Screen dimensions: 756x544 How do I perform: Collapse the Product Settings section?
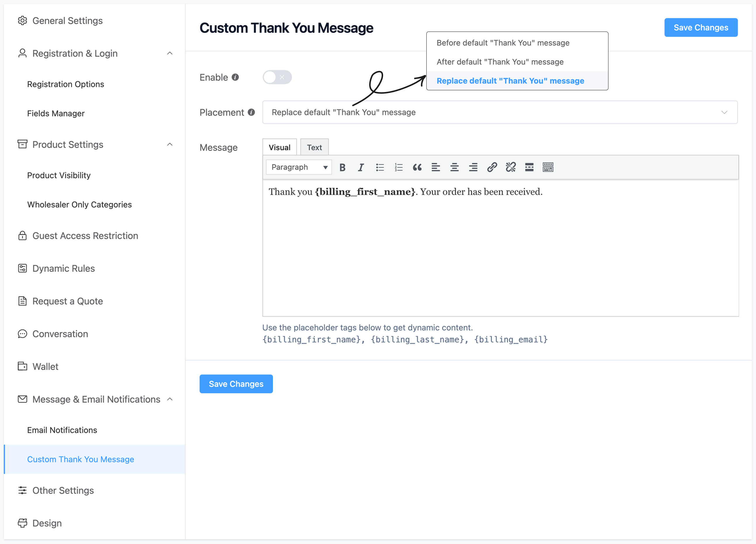coord(170,144)
